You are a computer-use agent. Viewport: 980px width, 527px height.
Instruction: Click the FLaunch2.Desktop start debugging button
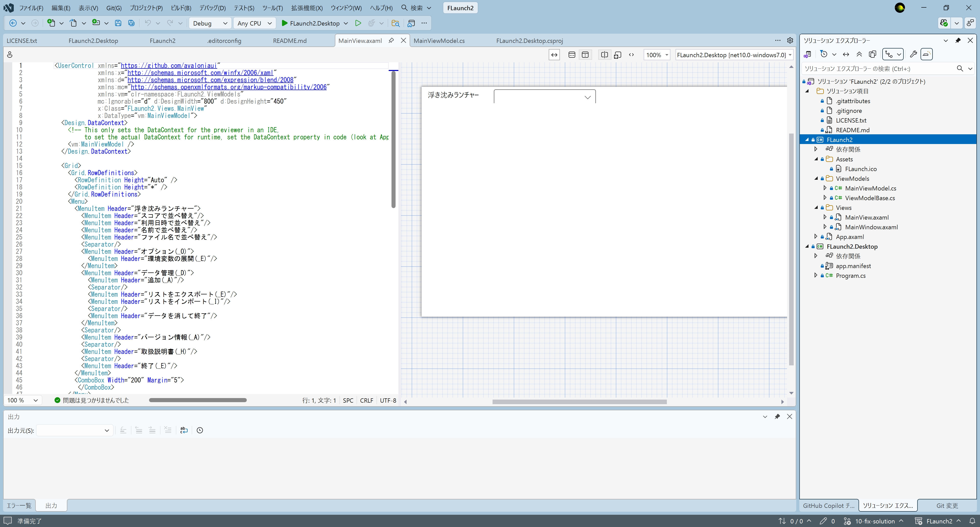pos(310,23)
